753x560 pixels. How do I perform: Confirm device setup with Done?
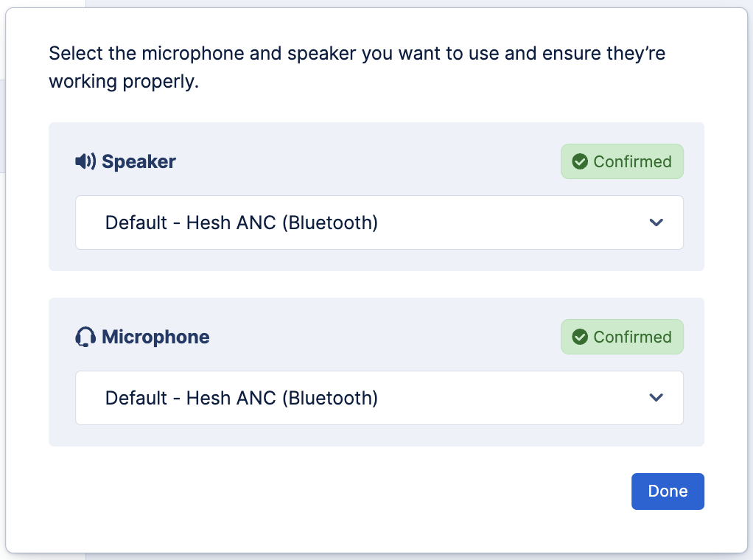click(x=668, y=491)
